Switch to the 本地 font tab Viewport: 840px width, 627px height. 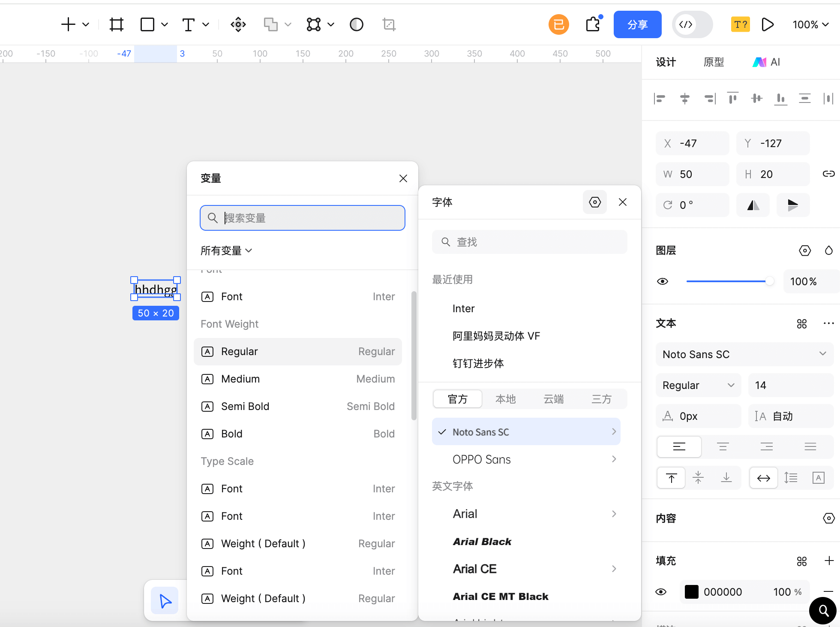[505, 399]
